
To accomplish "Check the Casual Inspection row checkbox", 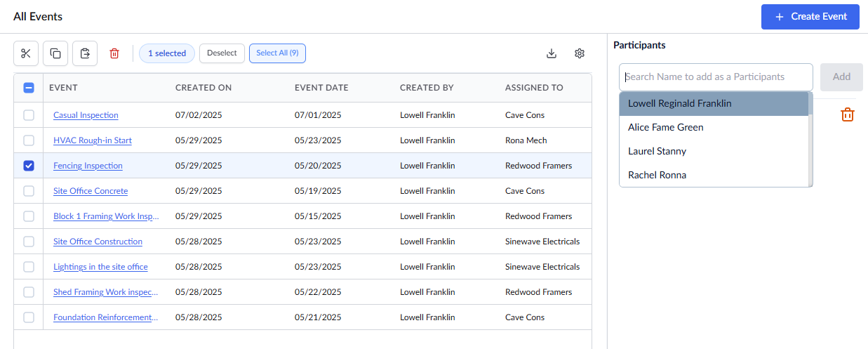I will point(29,115).
